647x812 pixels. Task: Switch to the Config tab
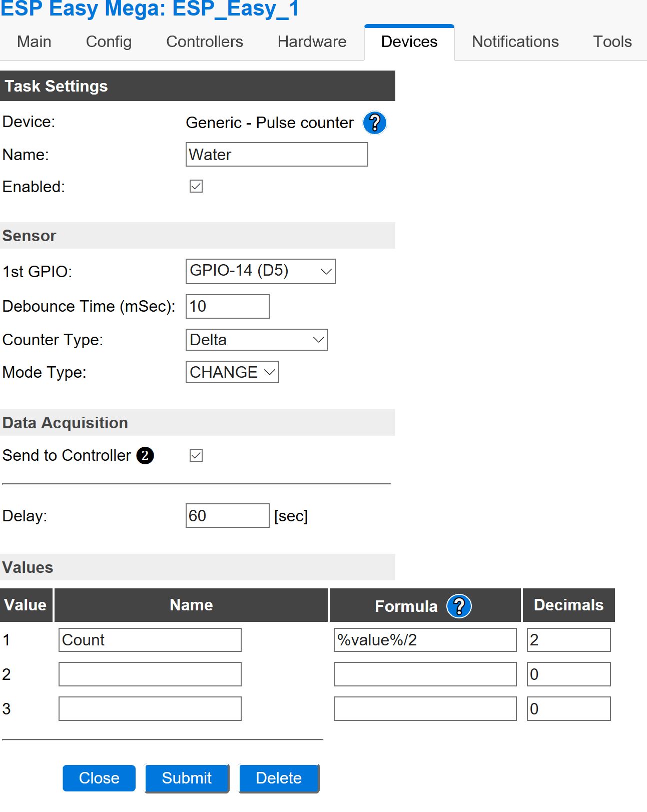point(109,42)
